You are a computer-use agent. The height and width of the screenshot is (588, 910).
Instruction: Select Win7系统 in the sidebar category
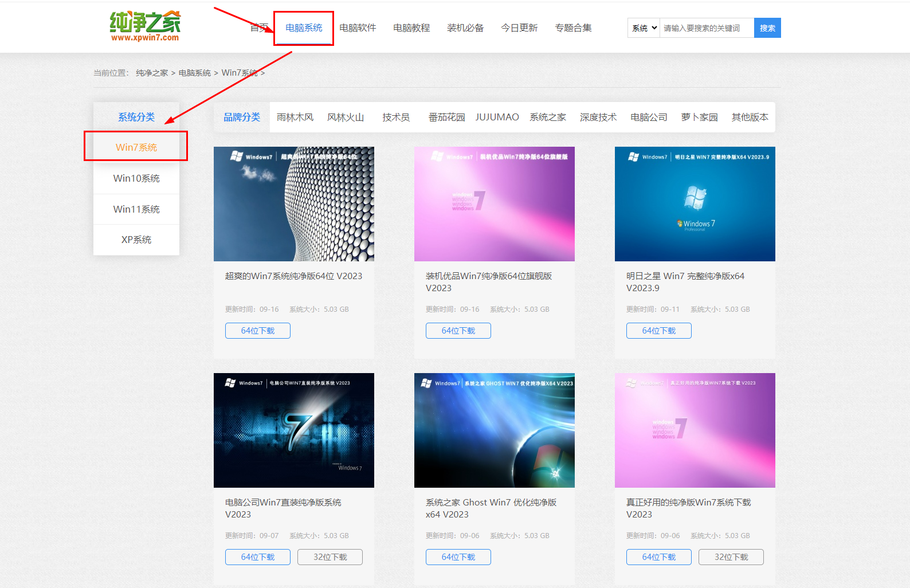coord(136,147)
